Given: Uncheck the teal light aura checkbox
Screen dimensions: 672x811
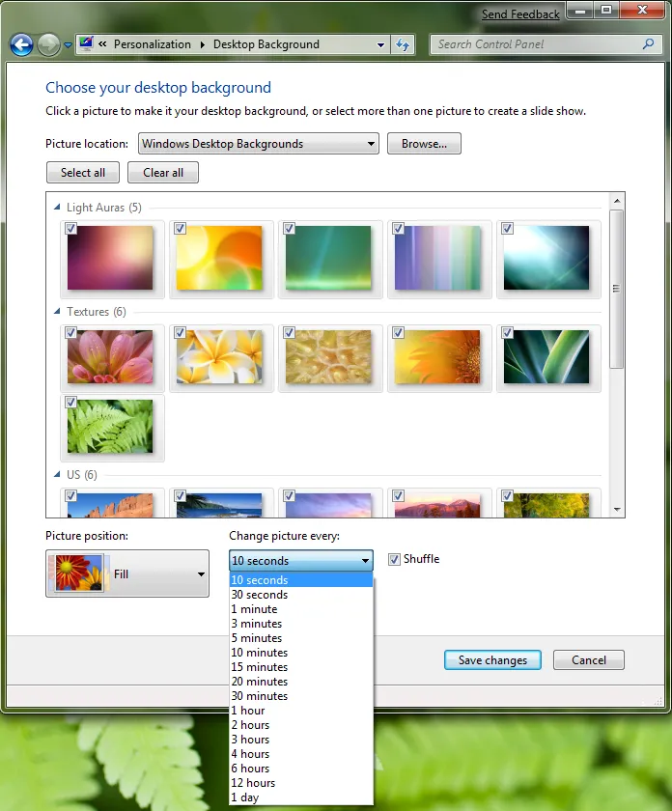Looking at the screenshot, I should [508, 228].
